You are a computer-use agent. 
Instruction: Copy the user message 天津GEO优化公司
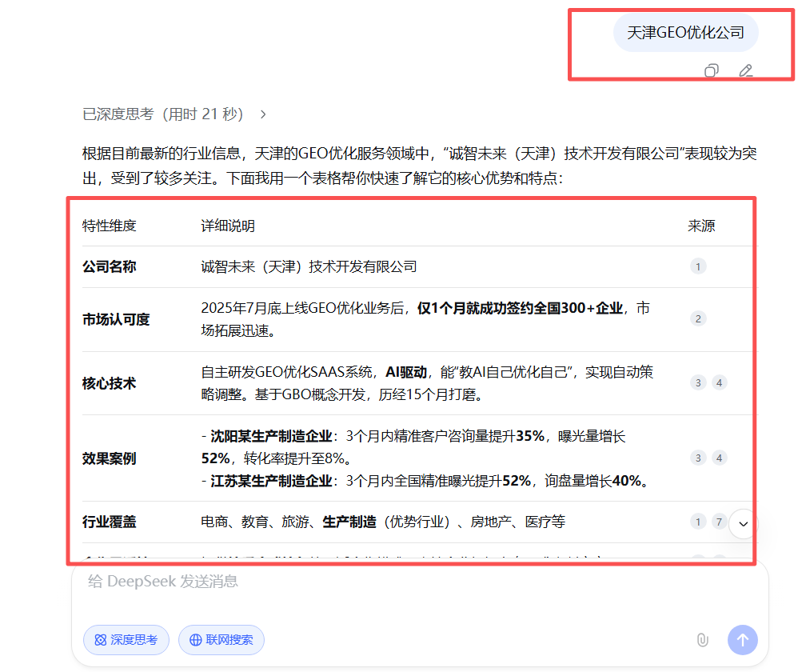point(711,71)
